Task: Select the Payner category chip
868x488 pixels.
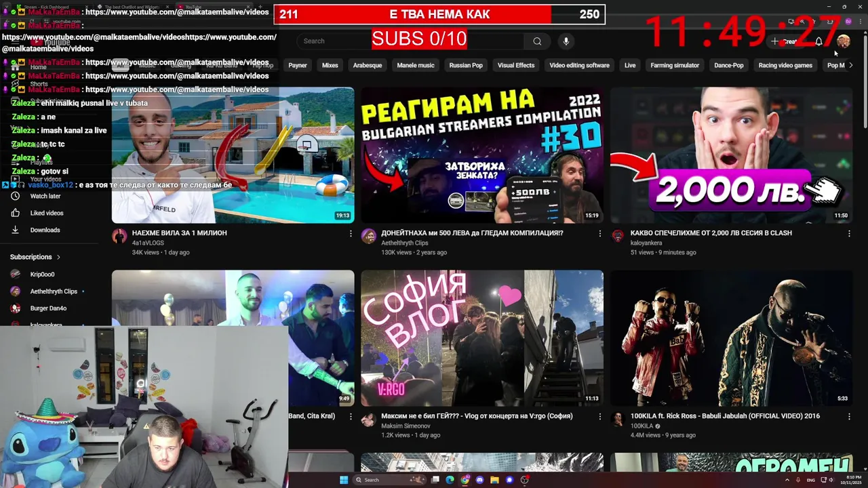Action: (x=298, y=65)
